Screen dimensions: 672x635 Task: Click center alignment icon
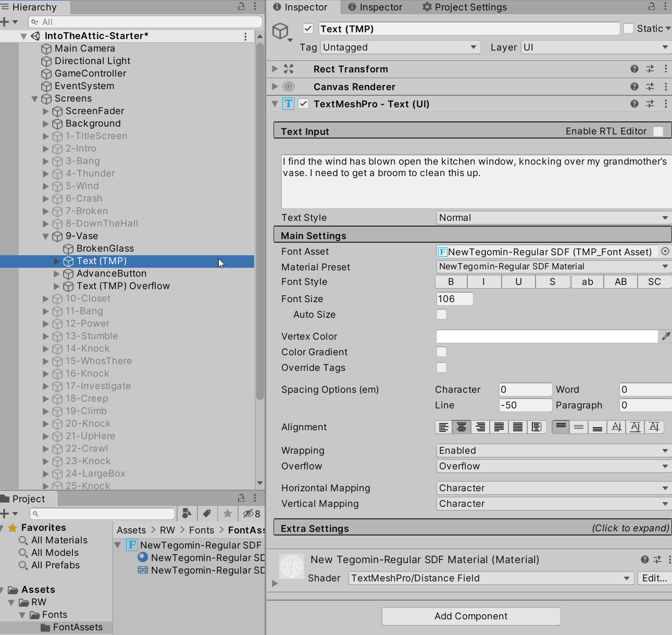pos(462,427)
